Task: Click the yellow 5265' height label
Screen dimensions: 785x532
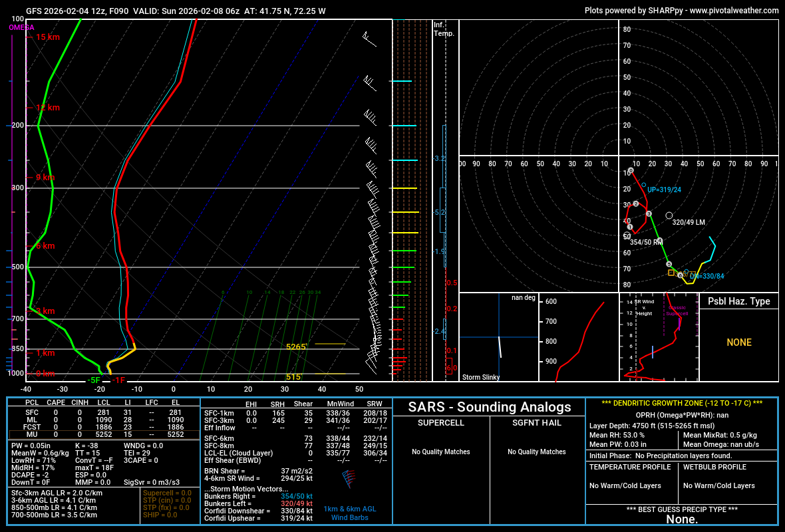Action: [x=296, y=347]
